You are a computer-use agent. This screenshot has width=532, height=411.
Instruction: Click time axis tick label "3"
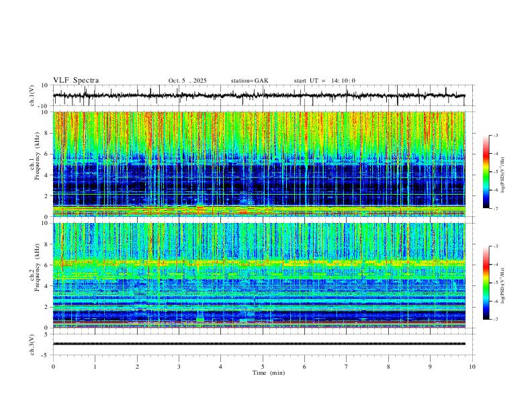point(179,367)
